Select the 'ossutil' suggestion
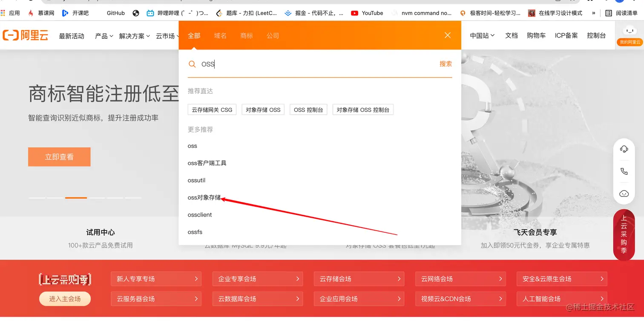 pos(197,180)
